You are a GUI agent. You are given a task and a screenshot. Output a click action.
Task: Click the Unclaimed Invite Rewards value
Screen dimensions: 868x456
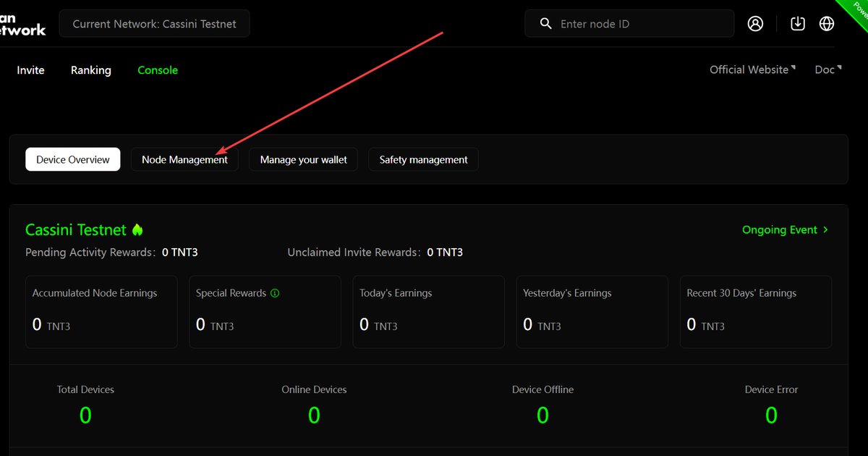445,252
